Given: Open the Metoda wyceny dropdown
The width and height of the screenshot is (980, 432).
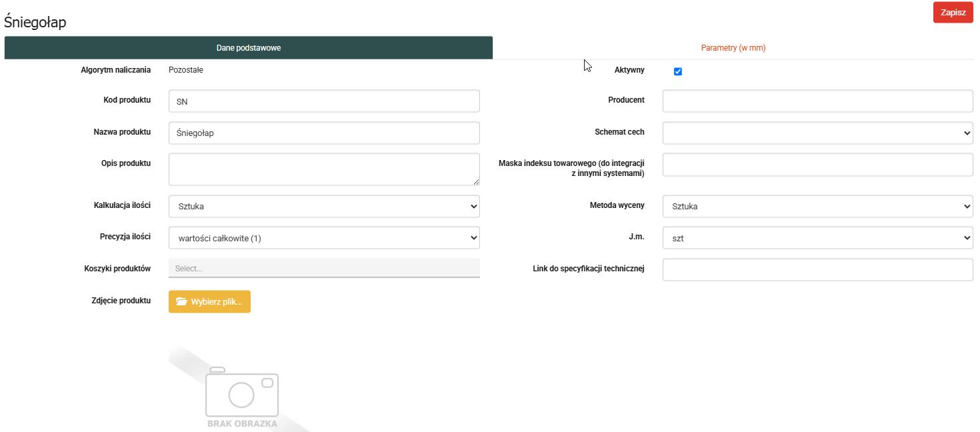Looking at the screenshot, I should coord(817,207).
